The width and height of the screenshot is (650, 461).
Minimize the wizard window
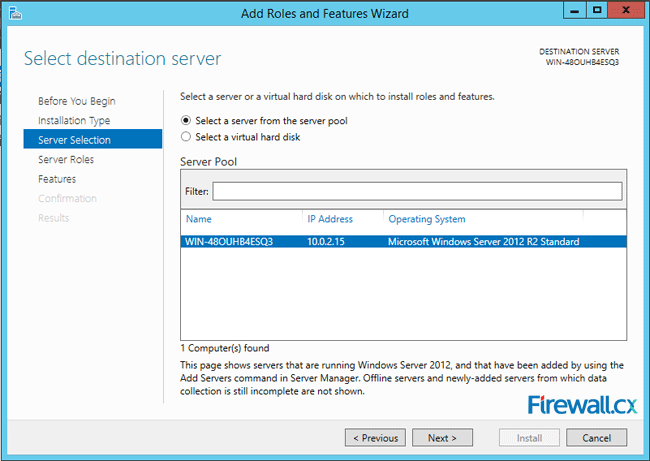click(x=575, y=10)
